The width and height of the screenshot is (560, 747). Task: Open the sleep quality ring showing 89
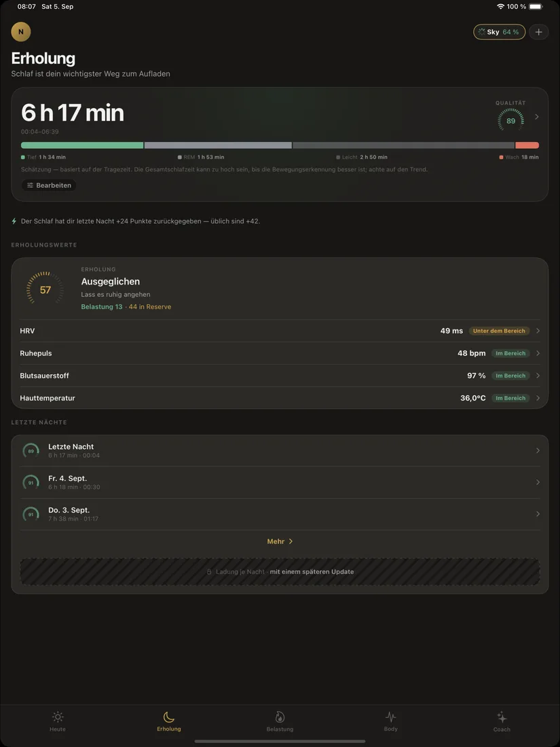[x=510, y=120]
